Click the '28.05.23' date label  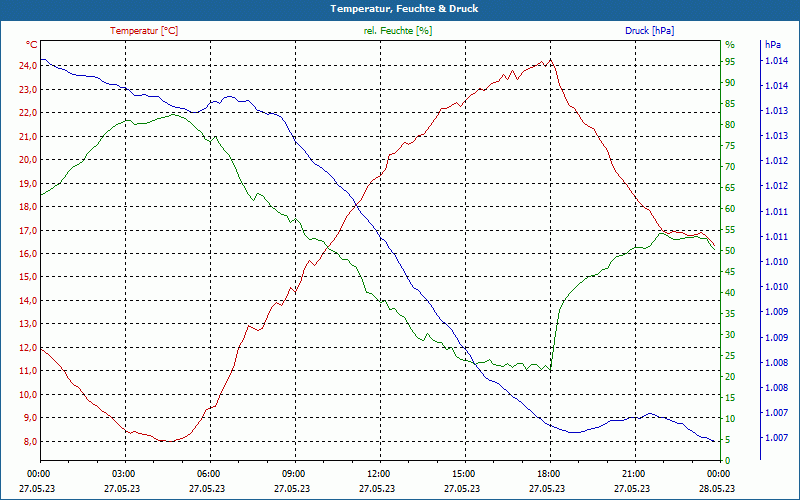click(x=717, y=488)
